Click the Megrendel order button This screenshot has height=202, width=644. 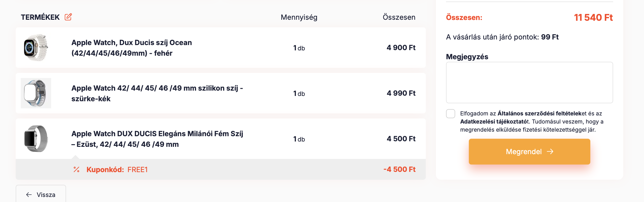pos(529,151)
